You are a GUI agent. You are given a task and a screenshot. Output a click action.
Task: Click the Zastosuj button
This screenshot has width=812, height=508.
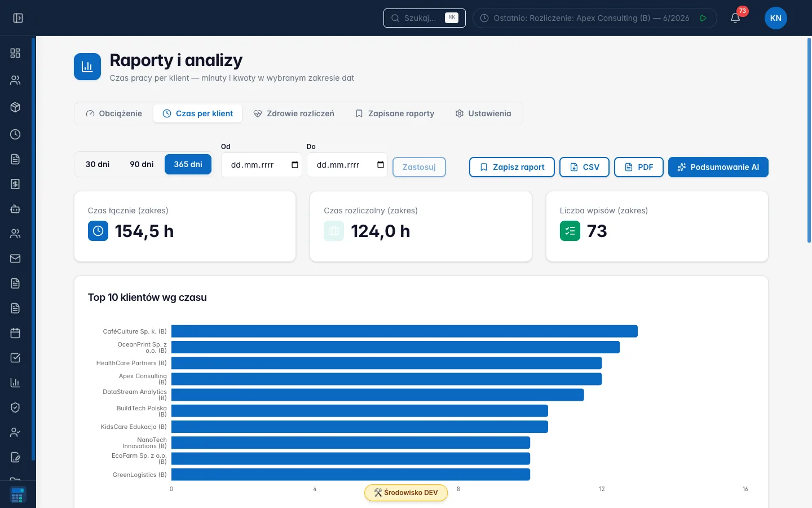[x=419, y=167]
